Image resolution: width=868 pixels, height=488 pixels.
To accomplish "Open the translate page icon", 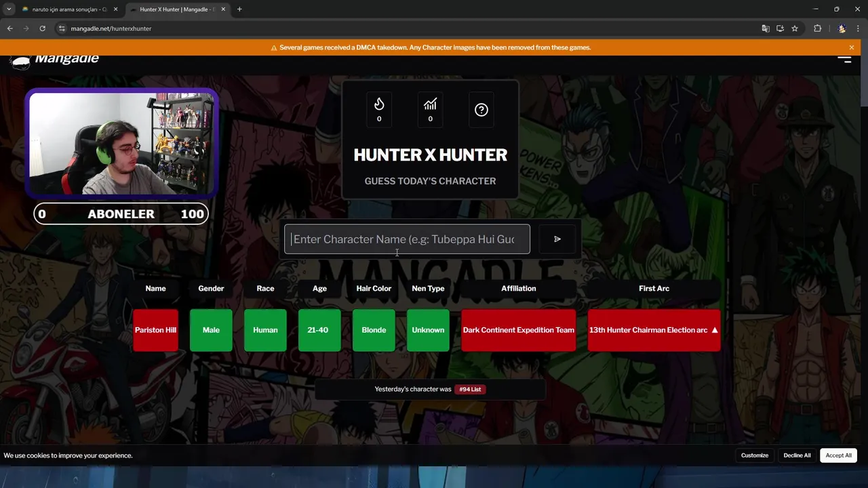I will (766, 28).
